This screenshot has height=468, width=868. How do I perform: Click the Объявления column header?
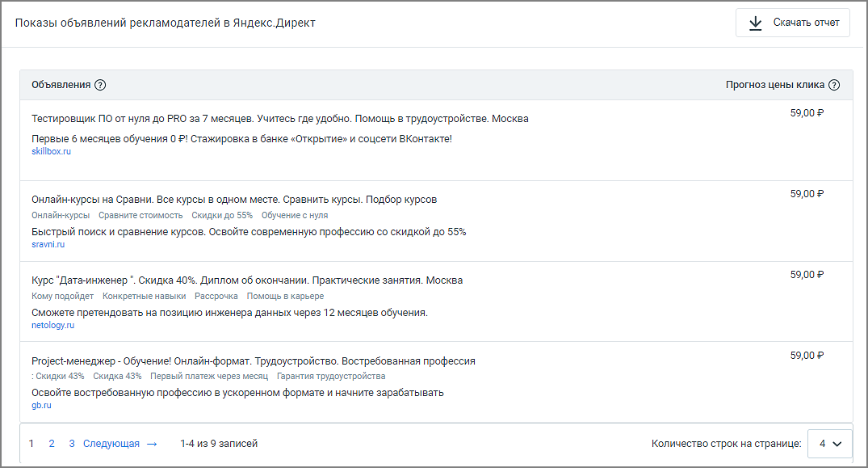[x=61, y=85]
